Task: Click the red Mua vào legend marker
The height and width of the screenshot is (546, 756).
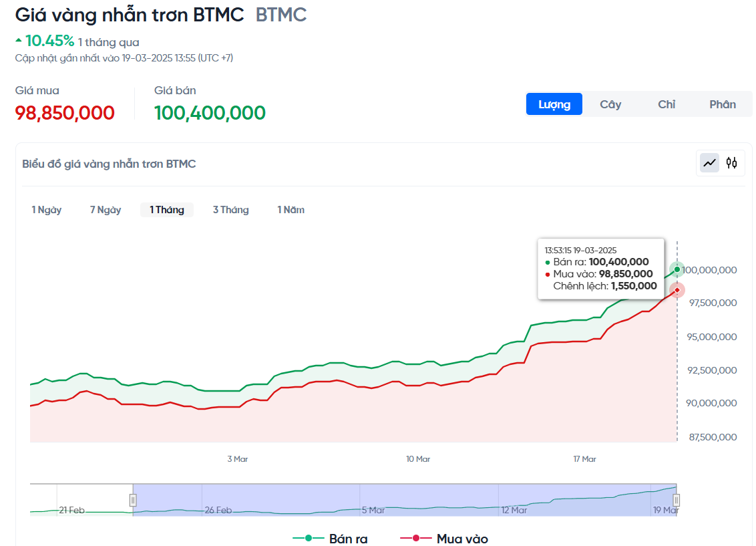Action: [x=415, y=538]
